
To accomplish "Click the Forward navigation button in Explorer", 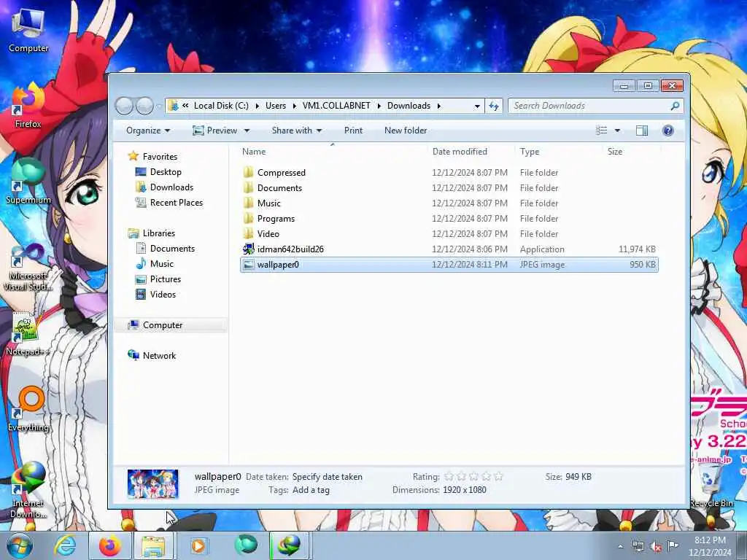I will click(144, 106).
